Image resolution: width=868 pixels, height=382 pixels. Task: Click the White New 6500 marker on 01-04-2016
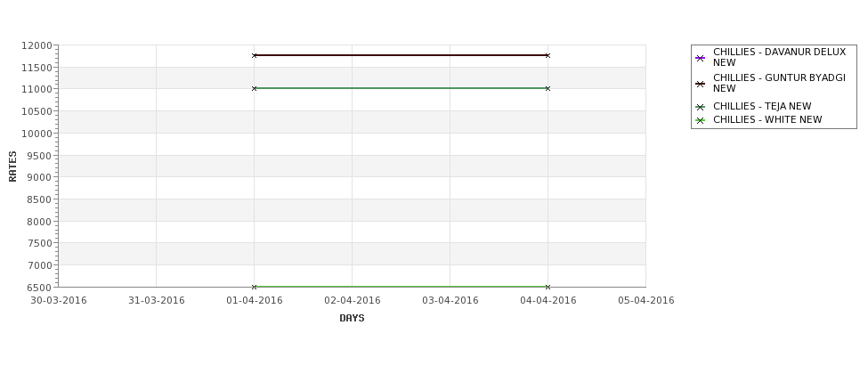pos(254,287)
